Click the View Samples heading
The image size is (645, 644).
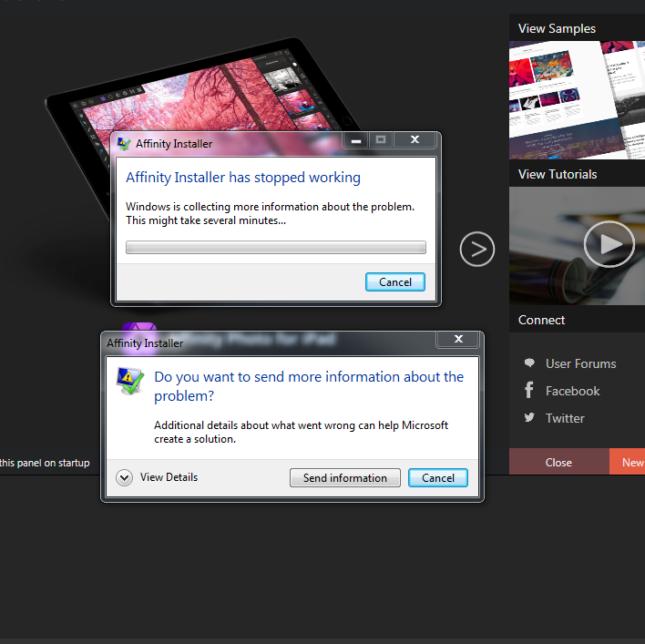[x=557, y=28]
